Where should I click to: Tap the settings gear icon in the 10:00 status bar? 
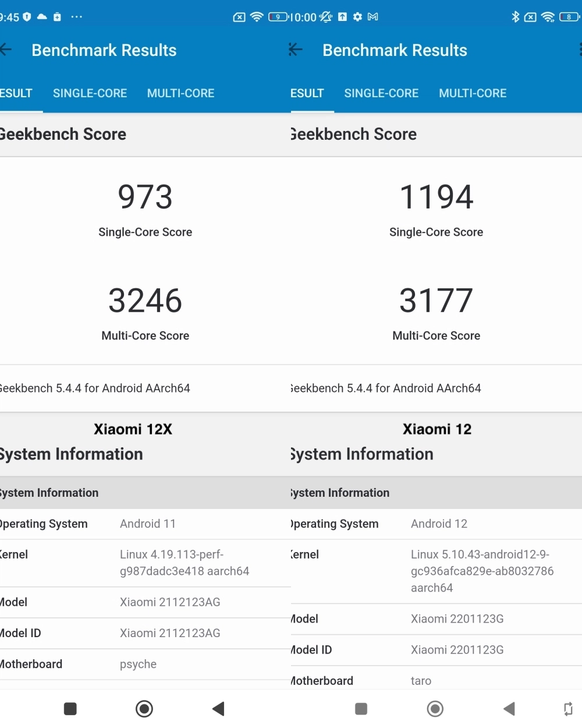point(357,17)
